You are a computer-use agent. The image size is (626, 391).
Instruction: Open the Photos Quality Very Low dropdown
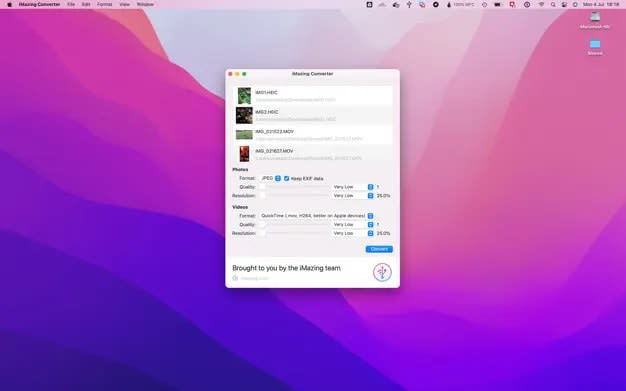pyautogui.click(x=353, y=187)
